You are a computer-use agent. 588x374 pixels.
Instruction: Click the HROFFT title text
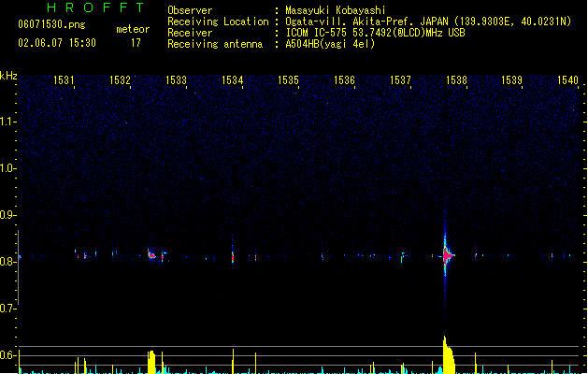(95, 7)
